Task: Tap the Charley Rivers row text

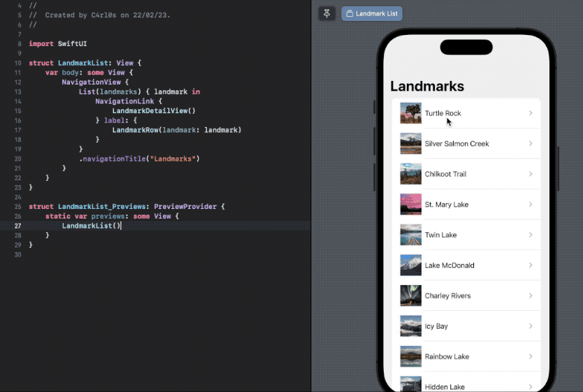Action: click(x=447, y=296)
